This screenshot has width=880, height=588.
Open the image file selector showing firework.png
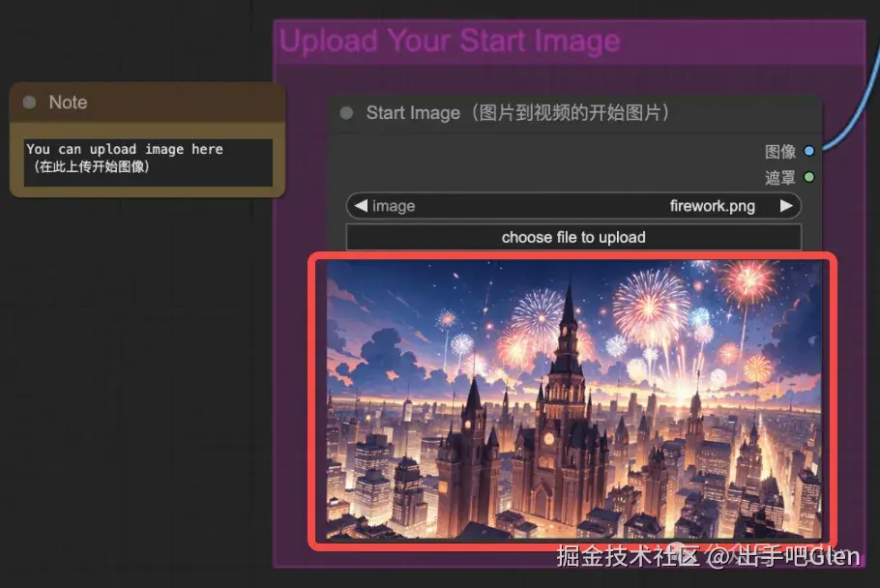pyautogui.click(x=574, y=205)
